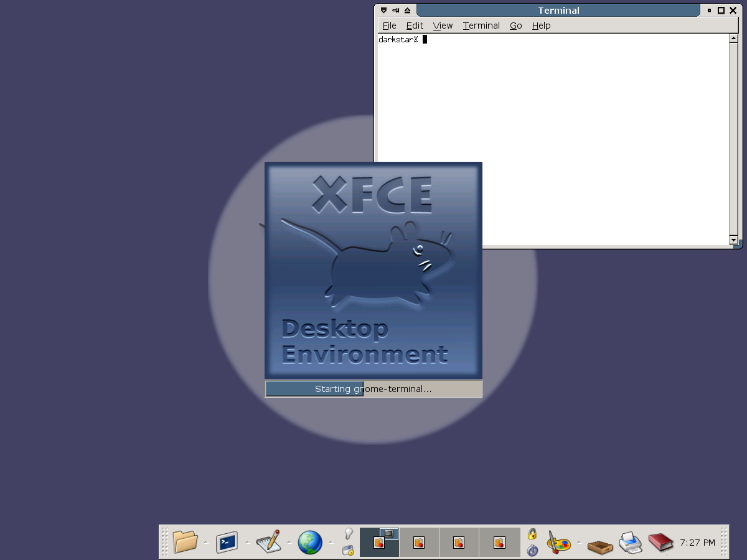This screenshot has height=560, width=747.
Task: Open the red help book icon
Action: [x=661, y=542]
